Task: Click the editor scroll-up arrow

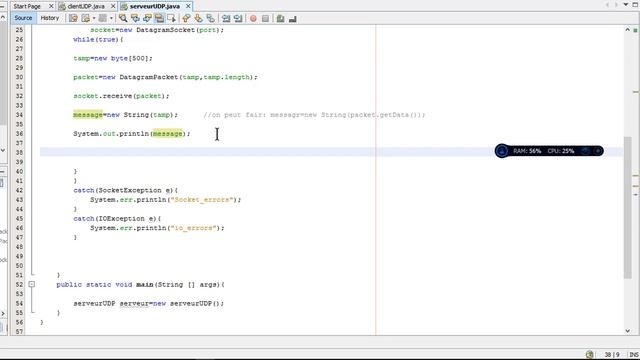Action: (x=627, y=30)
